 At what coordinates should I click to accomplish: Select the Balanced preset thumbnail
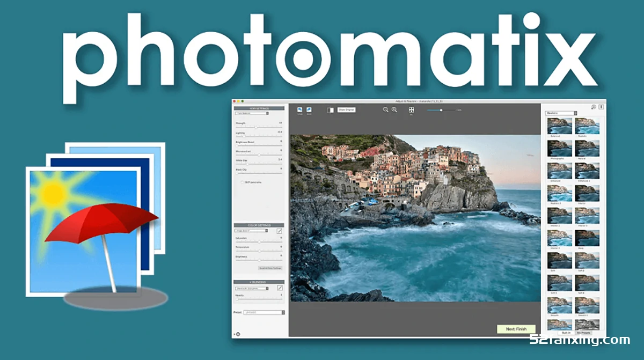click(x=560, y=126)
